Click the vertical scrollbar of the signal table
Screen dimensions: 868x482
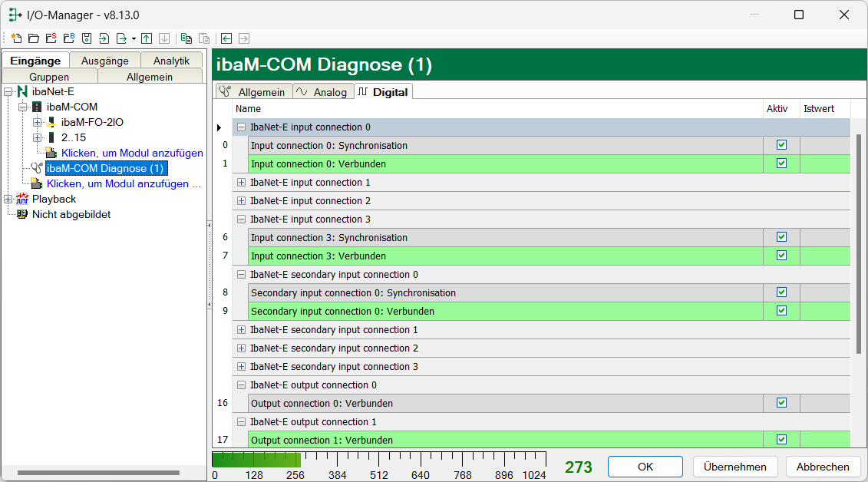coord(859,243)
